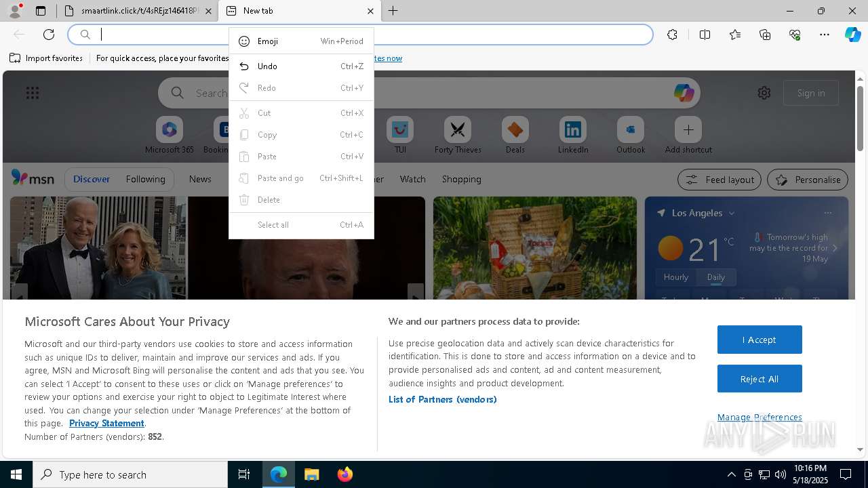Open the Shopping category

(461, 179)
